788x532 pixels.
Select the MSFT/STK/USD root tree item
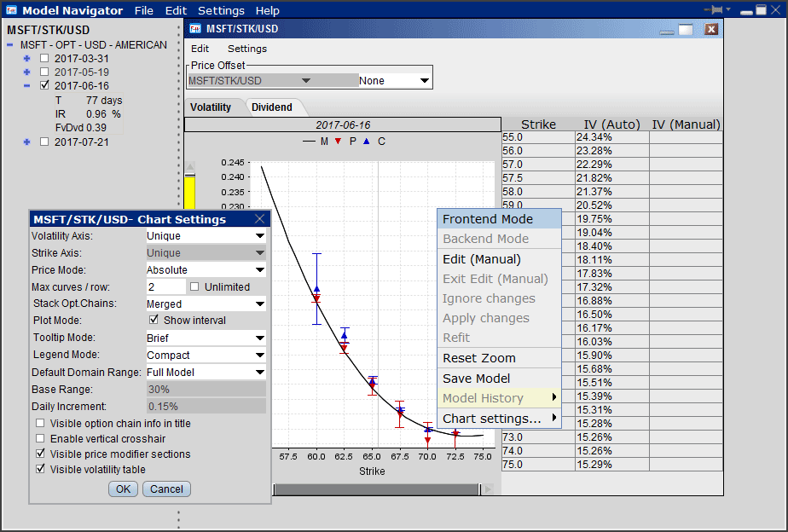[49, 30]
